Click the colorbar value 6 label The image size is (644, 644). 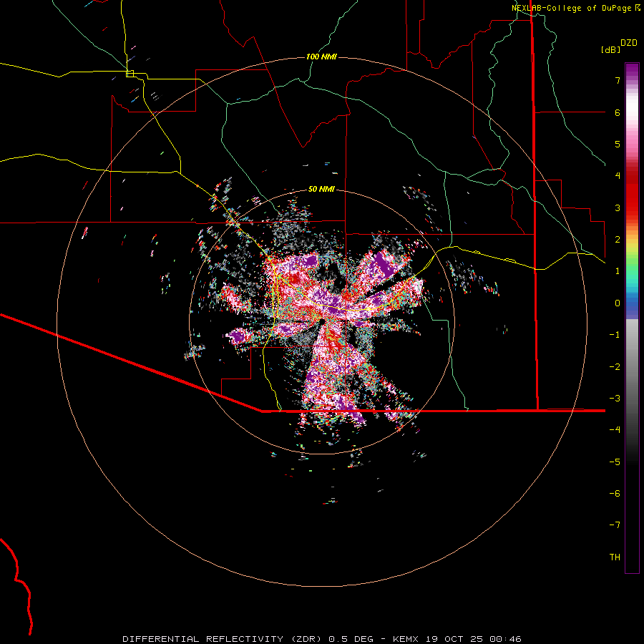point(618,112)
